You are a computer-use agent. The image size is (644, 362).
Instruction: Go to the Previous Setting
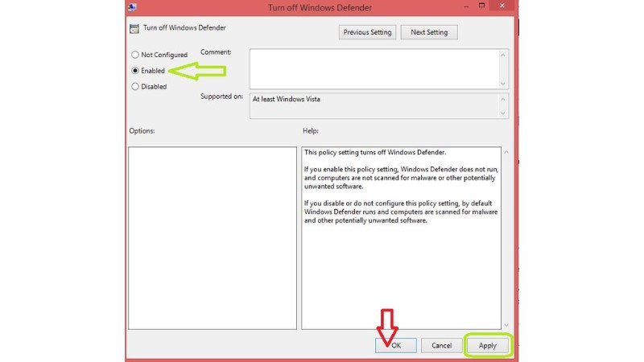(367, 32)
